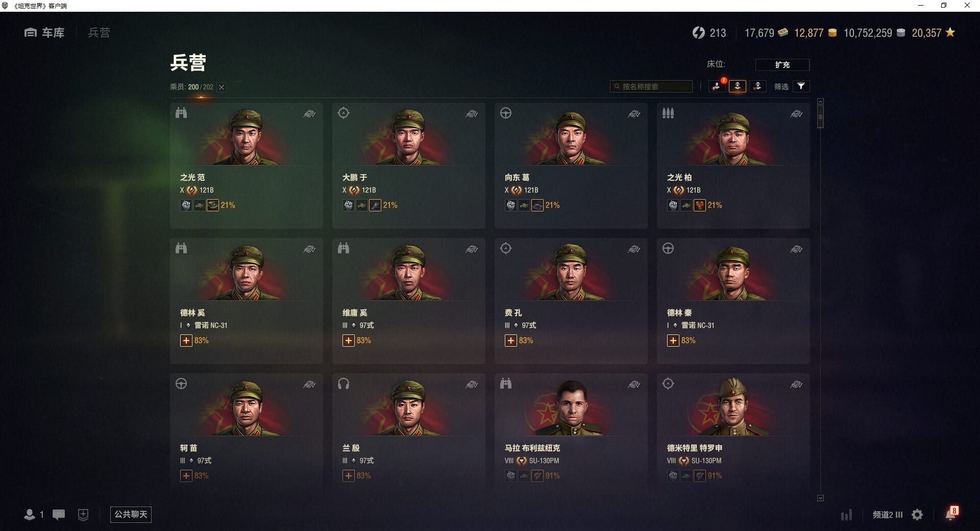
Task: Select 马拉 布利兹纽克 crew portrait
Action: click(571, 407)
